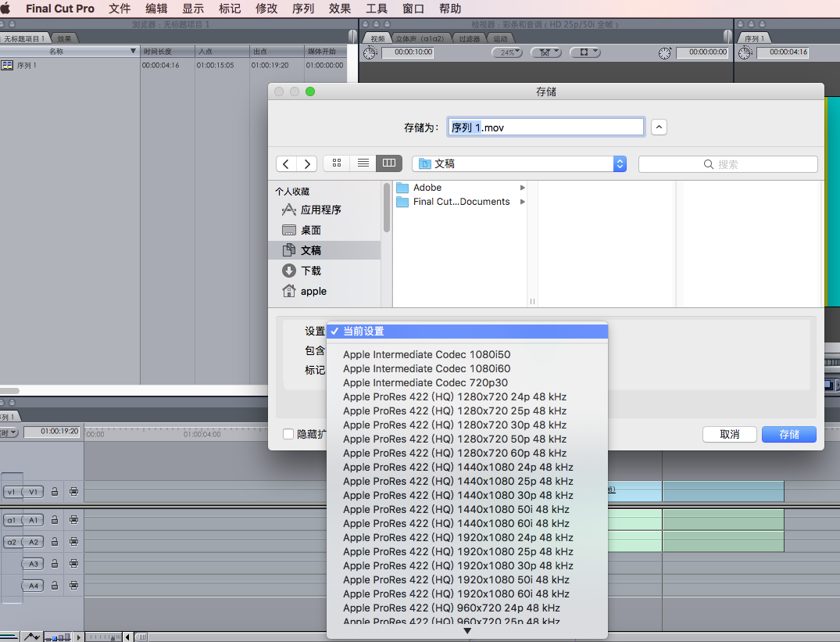This screenshot has width=840, height=642.
Task: Click the viewer duration clock icon
Action: click(370, 52)
